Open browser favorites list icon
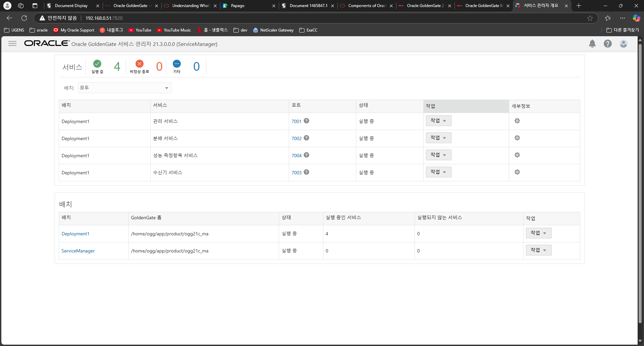 (x=608, y=18)
